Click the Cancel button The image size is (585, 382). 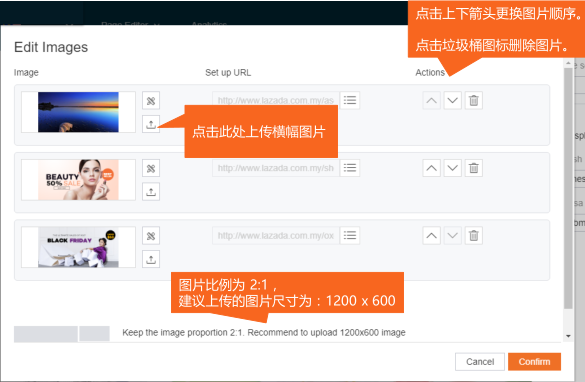point(480,362)
